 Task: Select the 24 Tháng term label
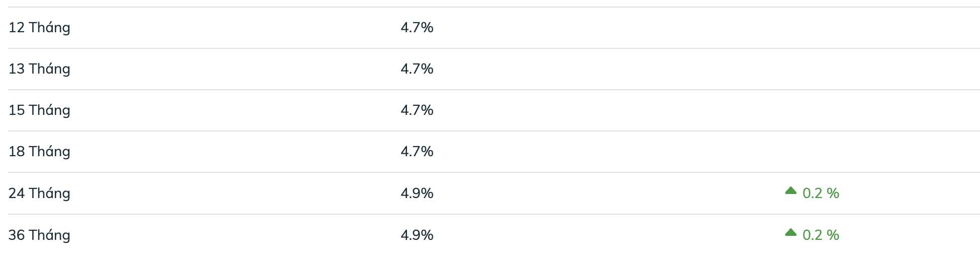[39, 194]
